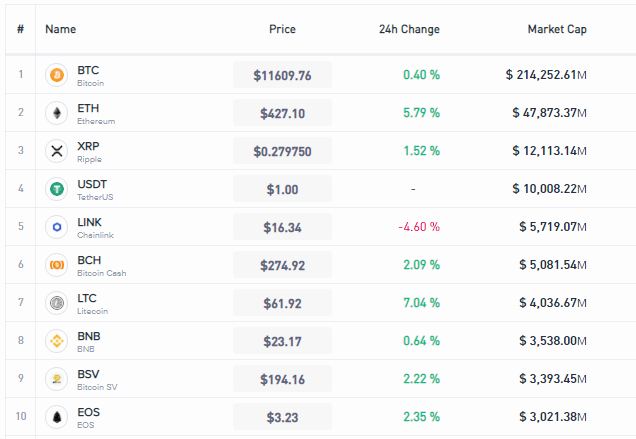This screenshot has width=636, height=439.
Task: Select the Litecoin gray coin icon
Action: click(57, 303)
